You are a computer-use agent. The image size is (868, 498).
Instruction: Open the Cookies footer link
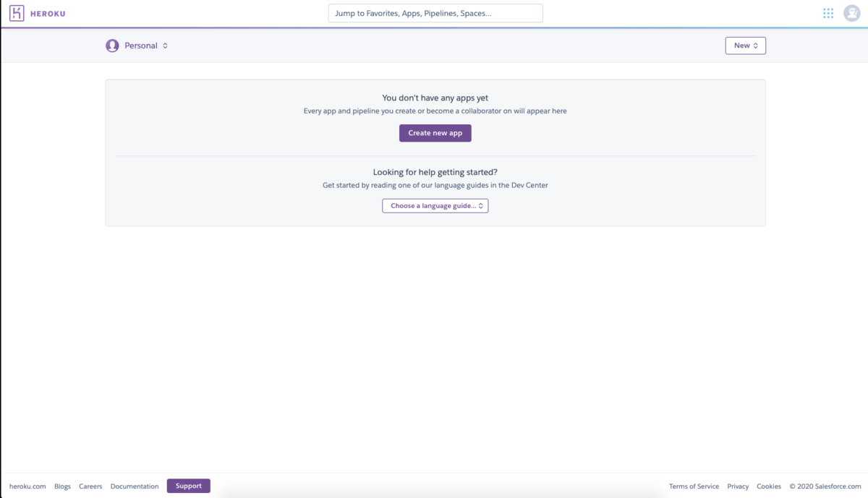point(769,486)
